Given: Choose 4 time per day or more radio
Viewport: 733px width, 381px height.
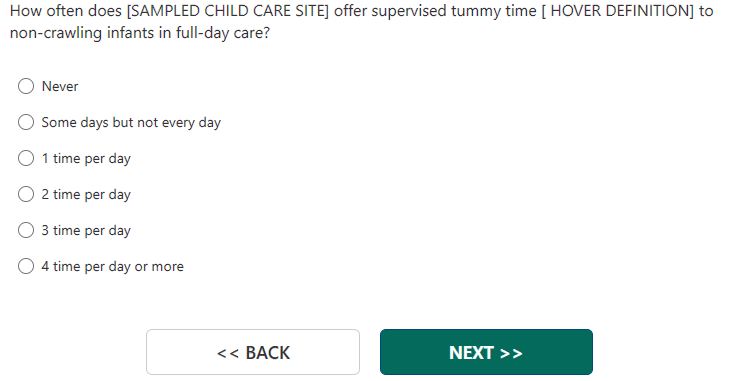Looking at the screenshot, I should [26, 266].
